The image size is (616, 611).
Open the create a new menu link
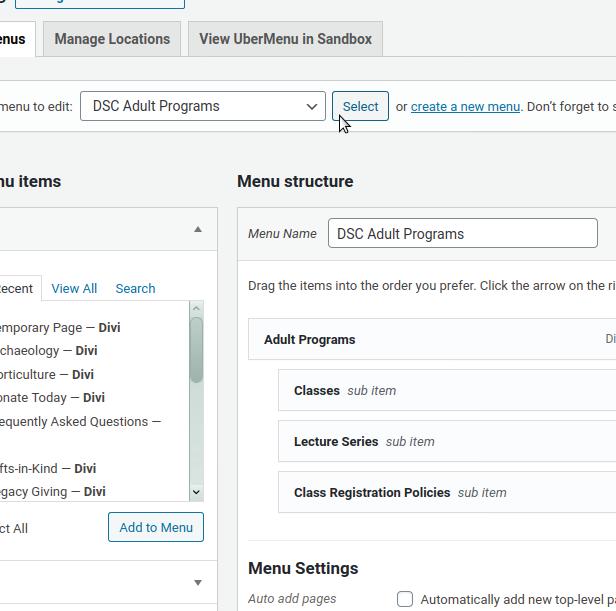click(x=465, y=106)
